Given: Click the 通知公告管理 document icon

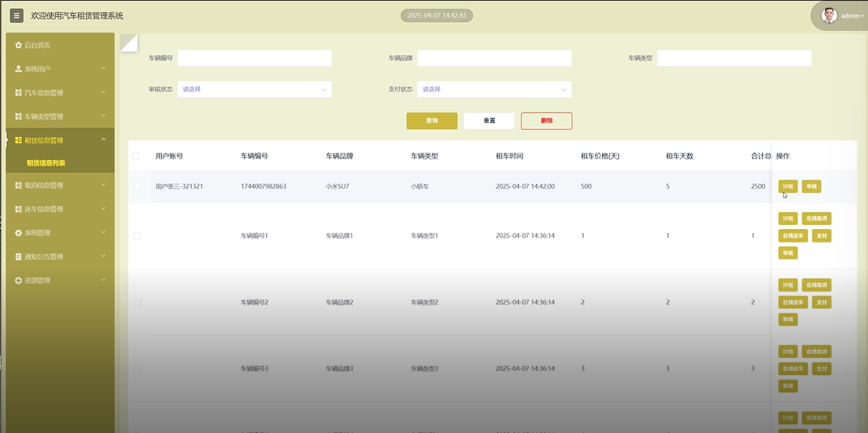Looking at the screenshot, I should tap(18, 257).
